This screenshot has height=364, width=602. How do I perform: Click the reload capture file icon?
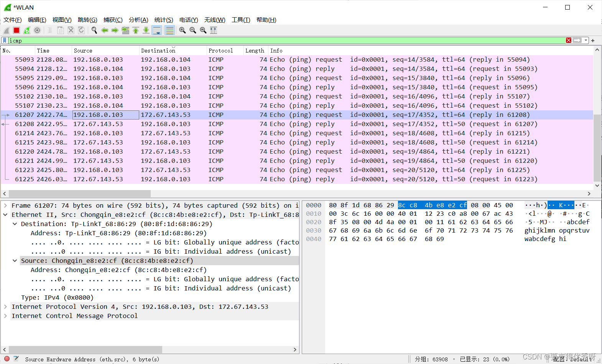[x=81, y=30]
